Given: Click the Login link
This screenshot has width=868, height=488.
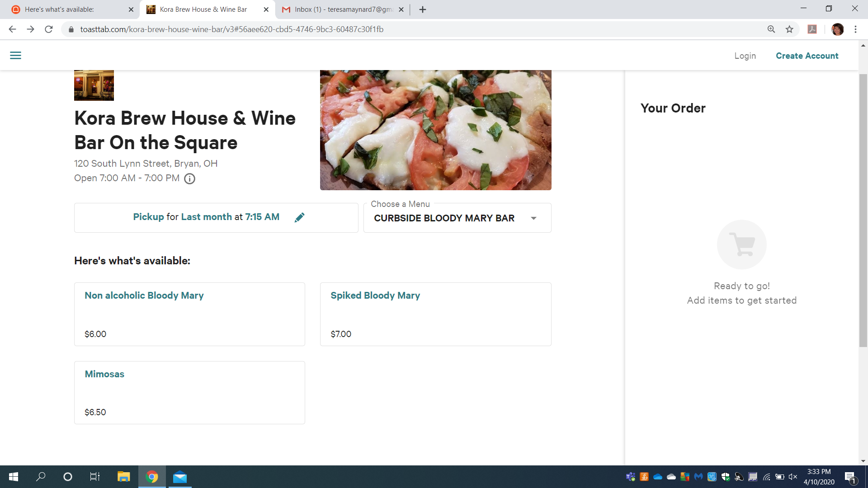Looking at the screenshot, I should [x=745, y=56].
